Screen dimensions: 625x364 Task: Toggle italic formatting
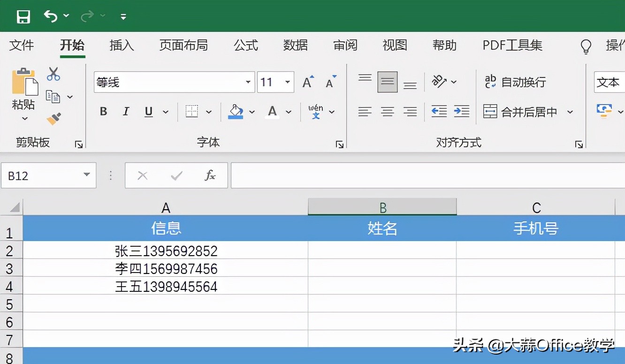126,112
